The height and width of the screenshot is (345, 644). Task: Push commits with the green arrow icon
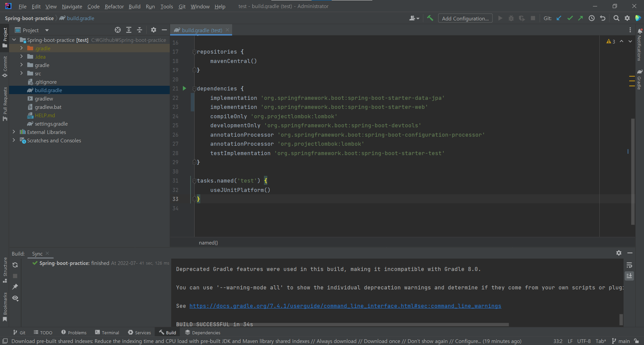(581, 18)
